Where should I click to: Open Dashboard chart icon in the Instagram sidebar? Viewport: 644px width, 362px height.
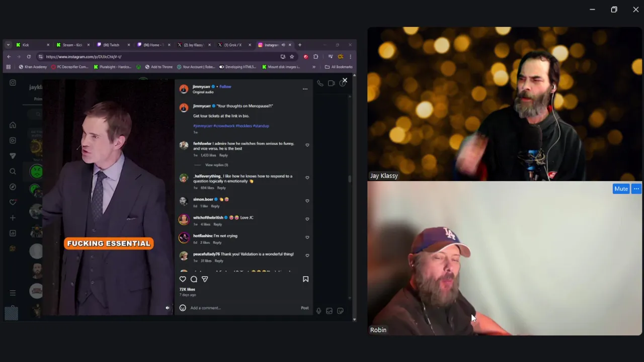coord(13,233)
